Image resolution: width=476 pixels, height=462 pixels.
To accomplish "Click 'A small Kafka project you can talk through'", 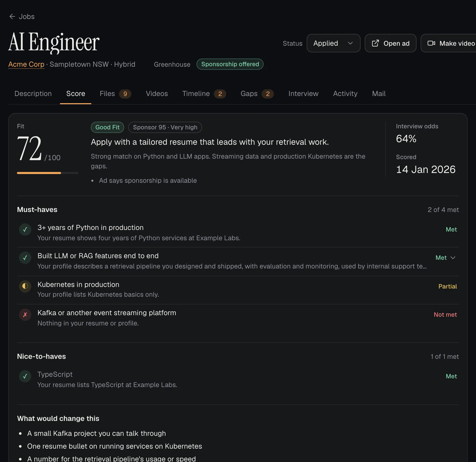I will tap(96, 434).
